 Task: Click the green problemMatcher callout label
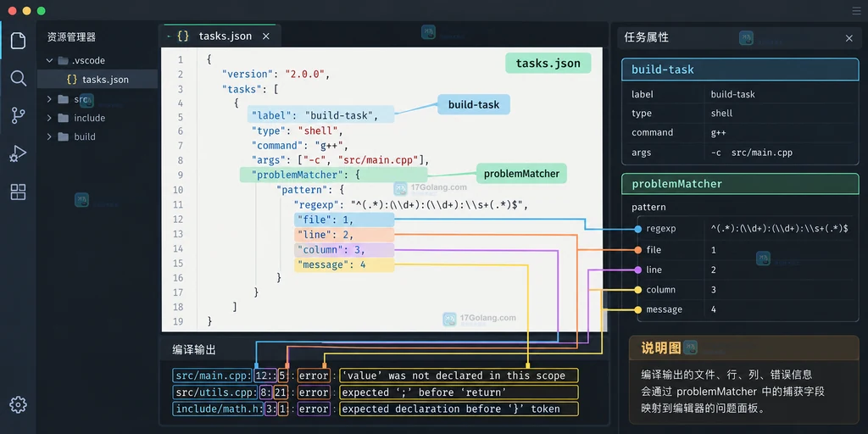tap(521, 173)
